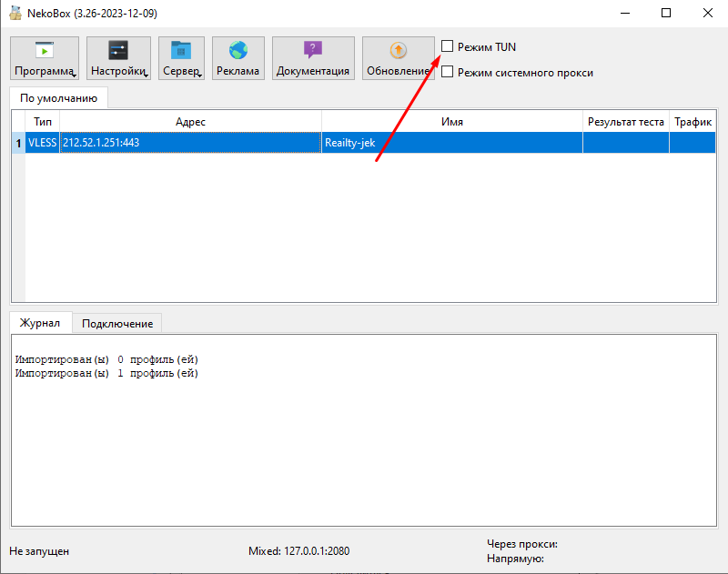Open Документация help icon

click(313, 51)
